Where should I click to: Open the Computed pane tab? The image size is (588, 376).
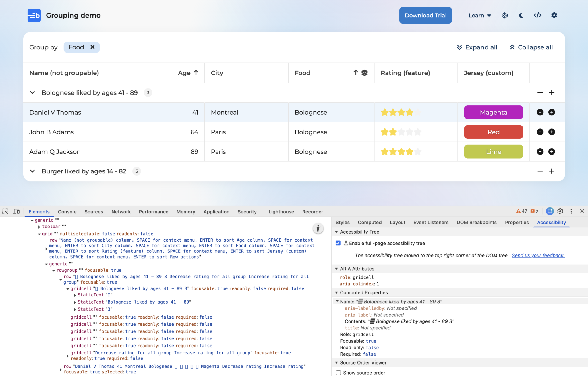click(370, 222)
